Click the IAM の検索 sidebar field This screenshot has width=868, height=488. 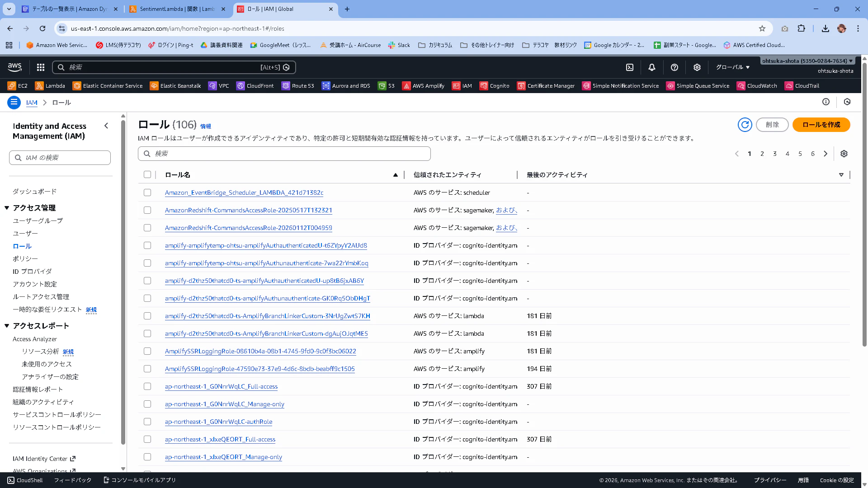click(x=60, y=158)
